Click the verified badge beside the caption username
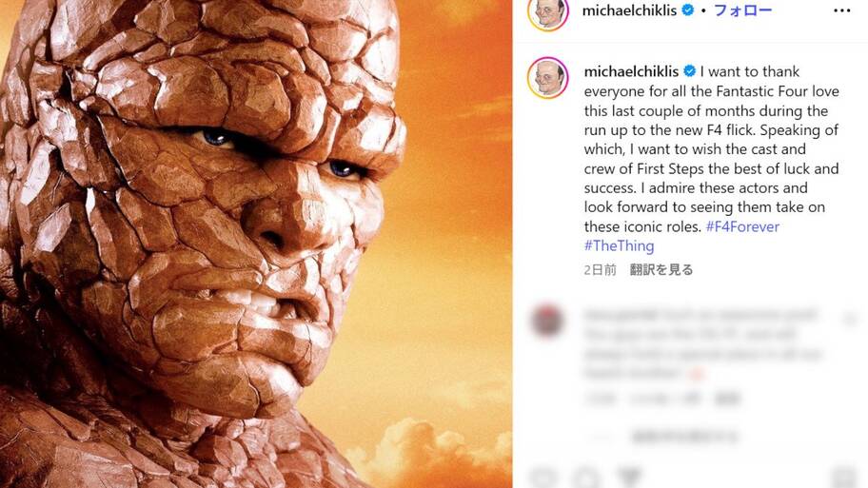This screenshot has width=868, height=488. pos(689,71)
